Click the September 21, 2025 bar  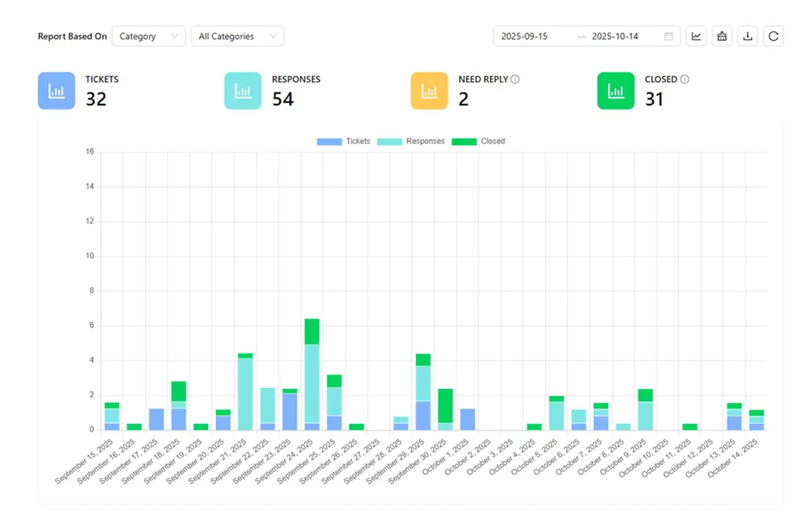pyautogui.click(x=245, y=393)
